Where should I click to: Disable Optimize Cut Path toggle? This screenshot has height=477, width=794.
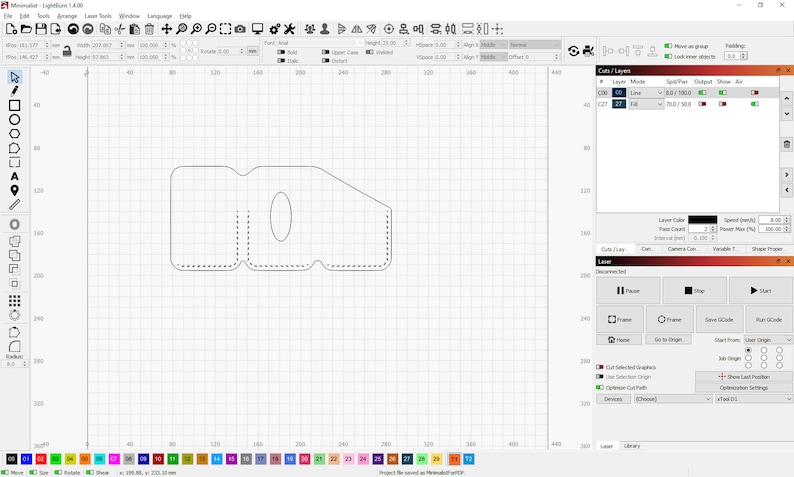(x=600, y=387)
